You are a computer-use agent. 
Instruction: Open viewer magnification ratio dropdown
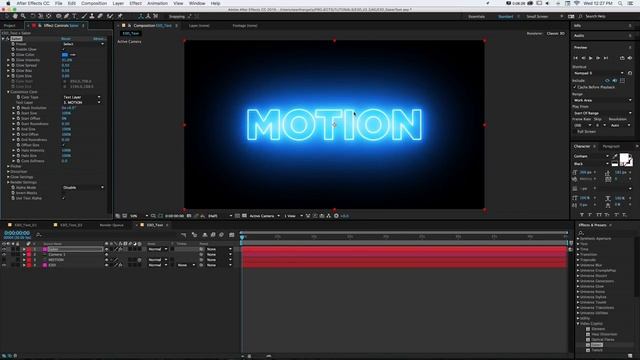[x=139, y=216]
